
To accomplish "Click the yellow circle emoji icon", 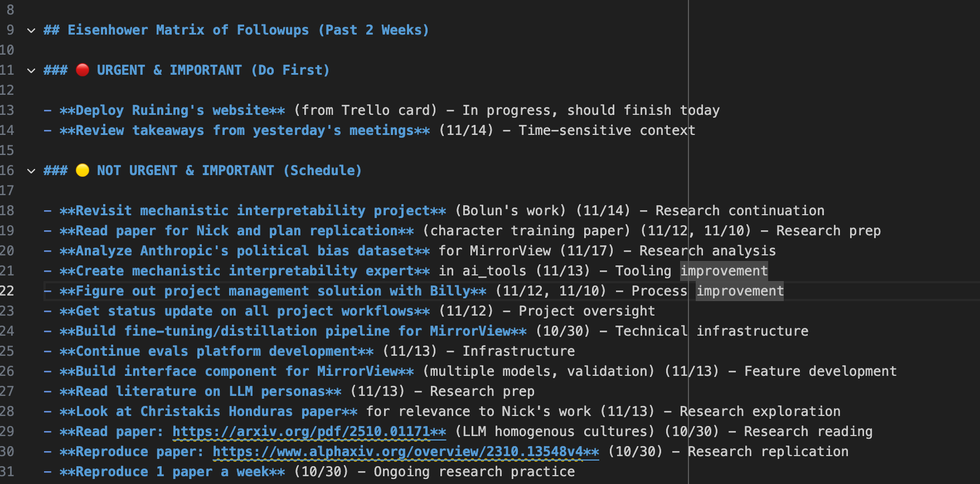I will [83, 170].
